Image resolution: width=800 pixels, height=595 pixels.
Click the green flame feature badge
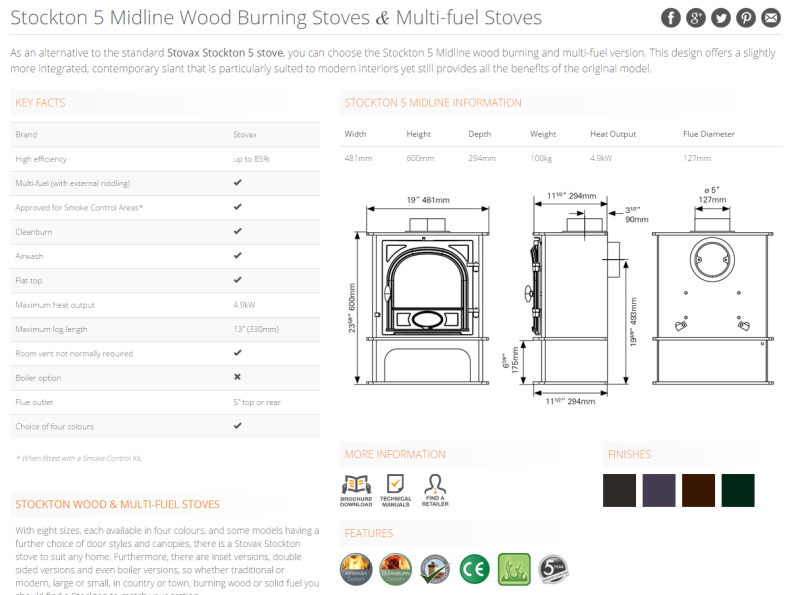514,569
